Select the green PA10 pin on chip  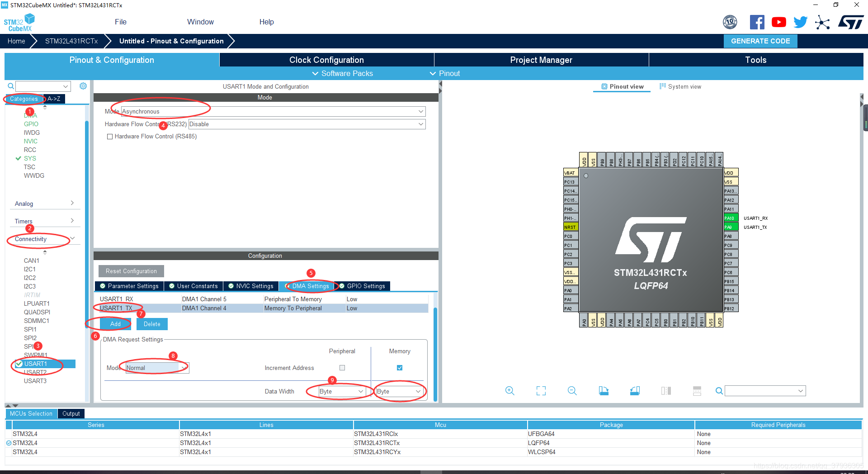click(731, 218)
